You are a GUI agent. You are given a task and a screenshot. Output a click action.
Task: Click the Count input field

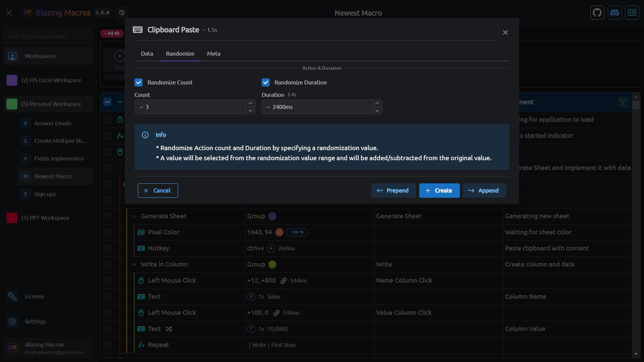pyautogui.click(x=190, y=107)
